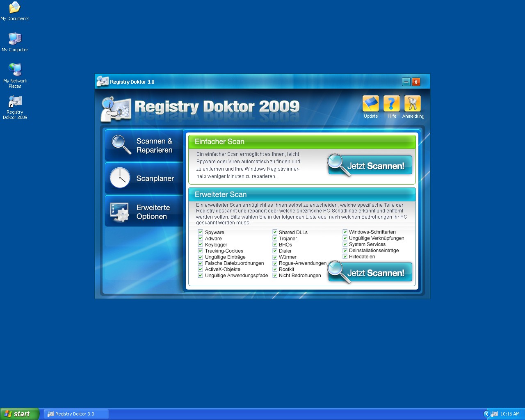Select Registry Doktor 2009 desktop shortcut
The image size is (525, 420).
(15, 102)
